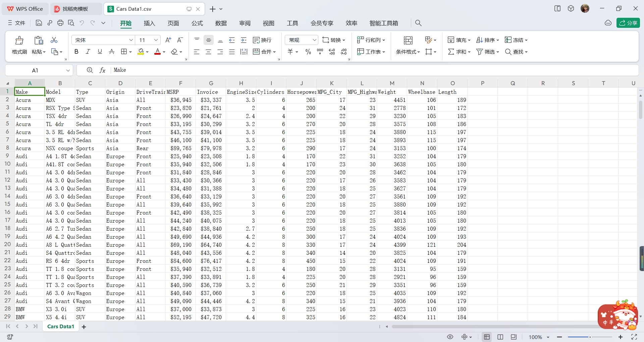Switch to the 审阅 tab

click(245, 23)
